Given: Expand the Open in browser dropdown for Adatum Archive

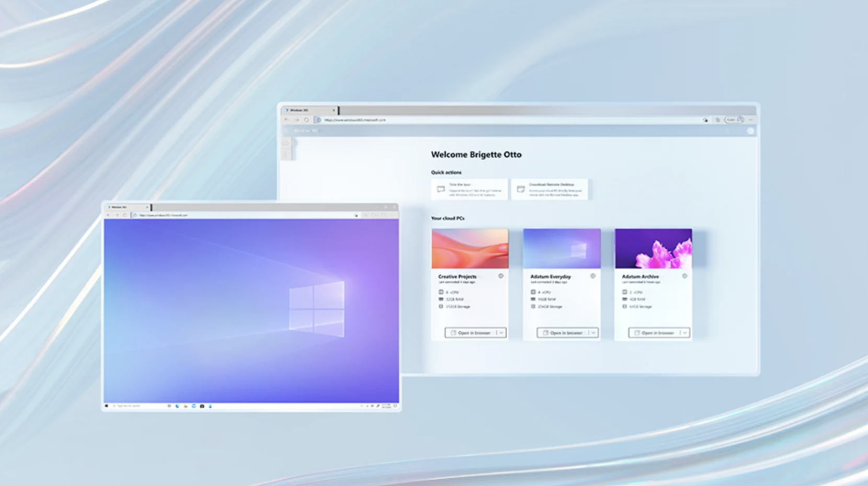Looking at the screenshot, I should pyautogui.click(x=685, y=333).
